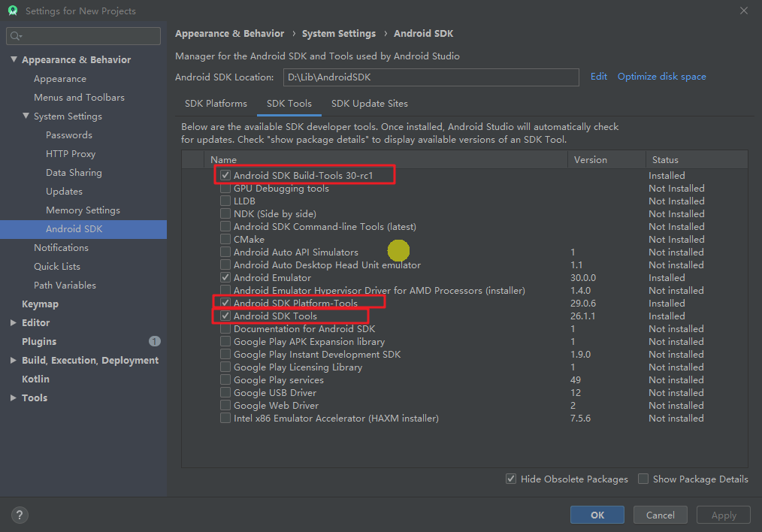
Task: Open the Keymap settings
Action: tap(40, 304)
